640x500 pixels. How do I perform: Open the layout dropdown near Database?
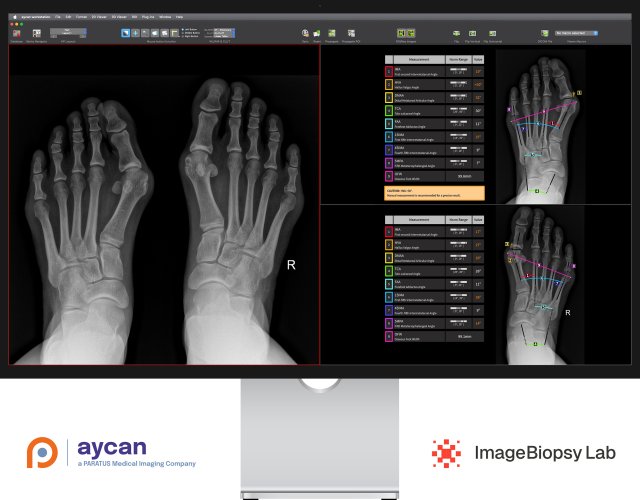point(68,31)
